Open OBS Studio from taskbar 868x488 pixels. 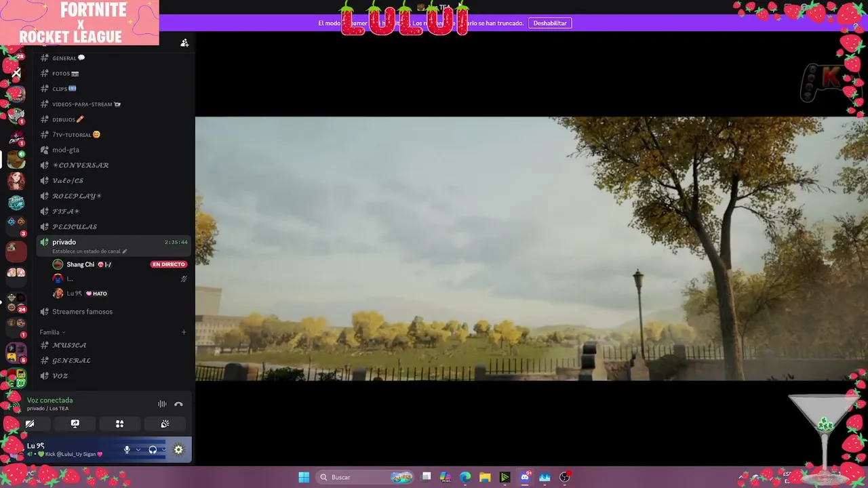pos(564,477)
